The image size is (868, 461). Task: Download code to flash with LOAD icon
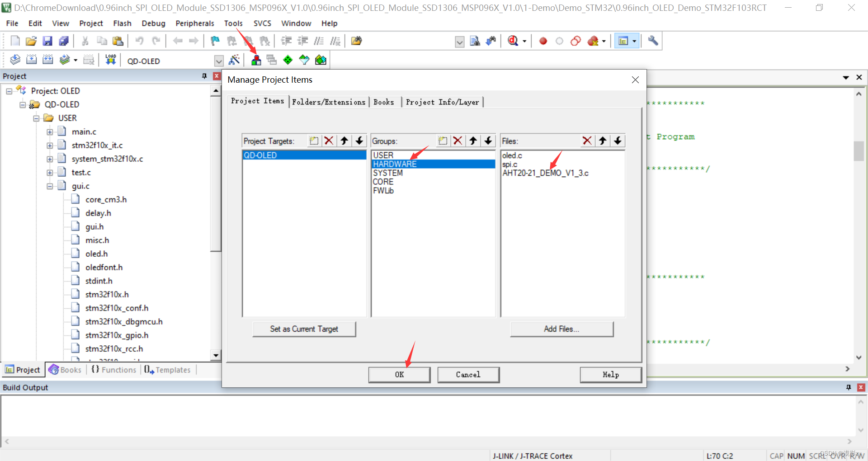pyautogui.click(x=110, y=60)
